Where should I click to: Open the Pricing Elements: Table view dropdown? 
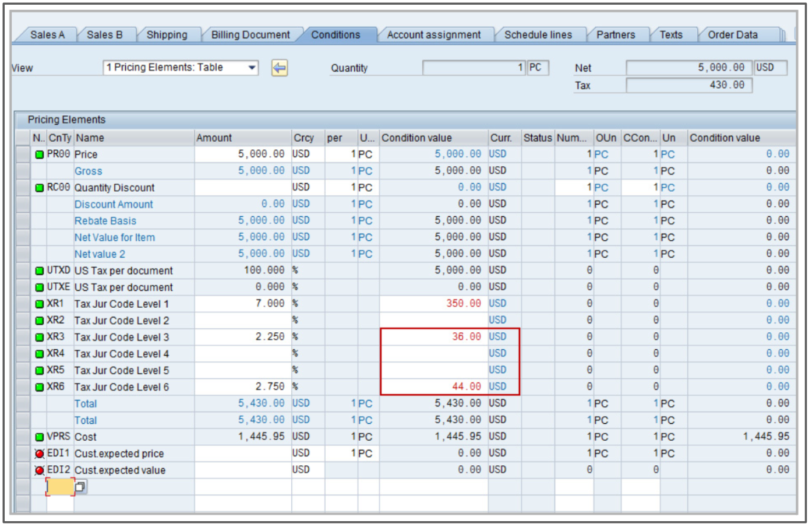(252, 68)
